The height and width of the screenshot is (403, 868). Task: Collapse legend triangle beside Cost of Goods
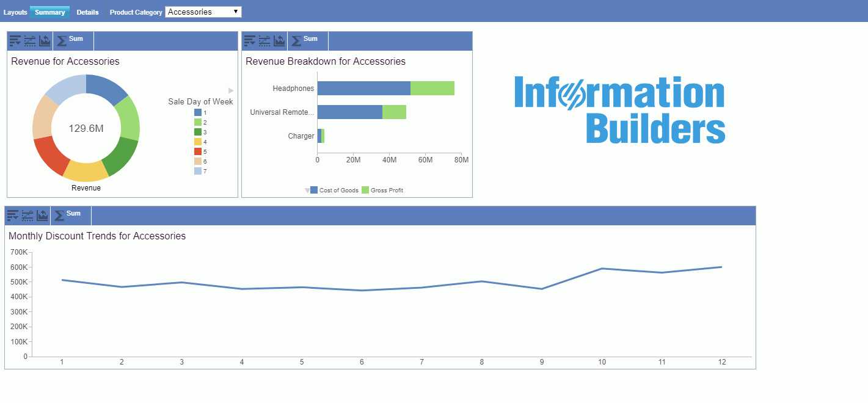tap(307, 191)
